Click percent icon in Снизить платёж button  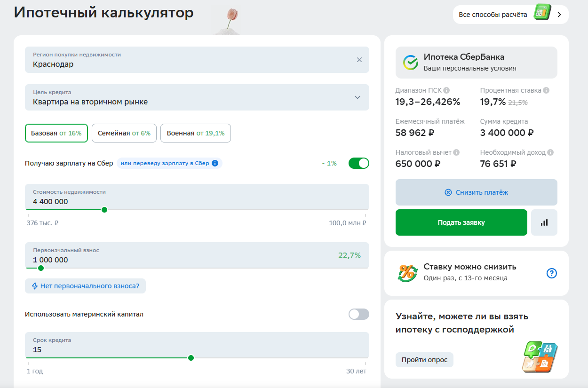click(448, 192)
